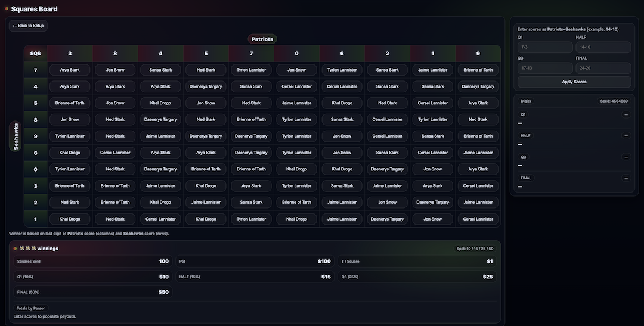
Task: Select Daenerys Targaryen square at Patriots 2, Seahawks 1
Action: click(388, 219)
